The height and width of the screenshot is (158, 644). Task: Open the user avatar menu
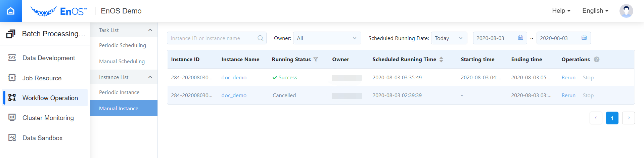(626, 11)
